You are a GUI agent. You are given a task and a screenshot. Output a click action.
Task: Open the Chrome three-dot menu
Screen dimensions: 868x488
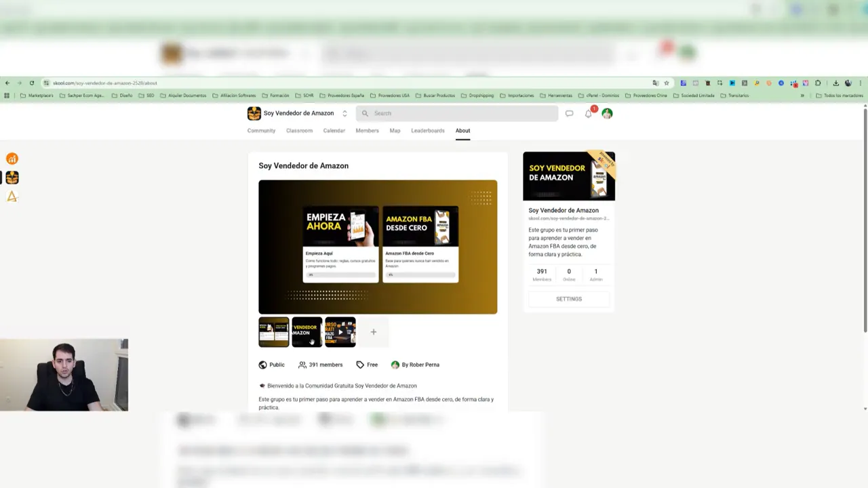[859, 83]
